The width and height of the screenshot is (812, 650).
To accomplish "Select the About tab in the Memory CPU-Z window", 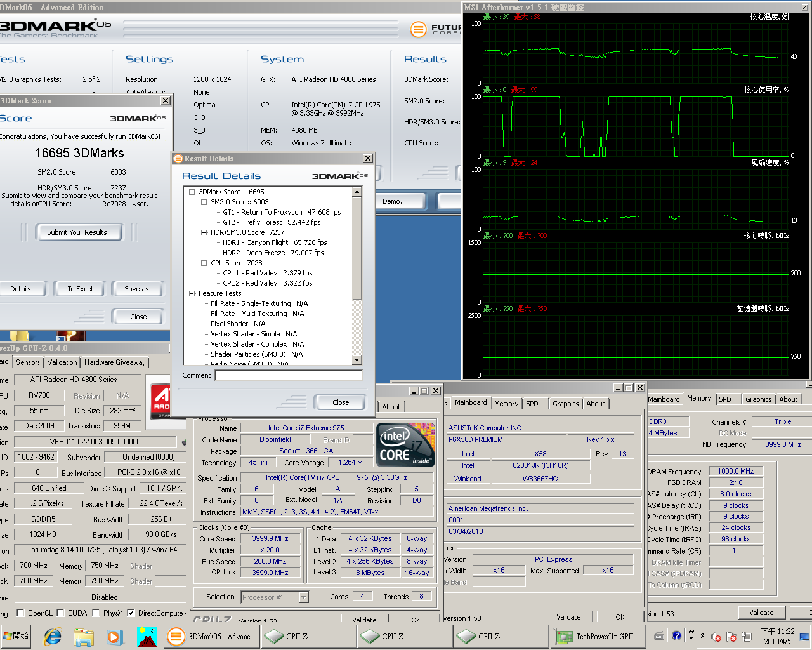I will [789, 399].
